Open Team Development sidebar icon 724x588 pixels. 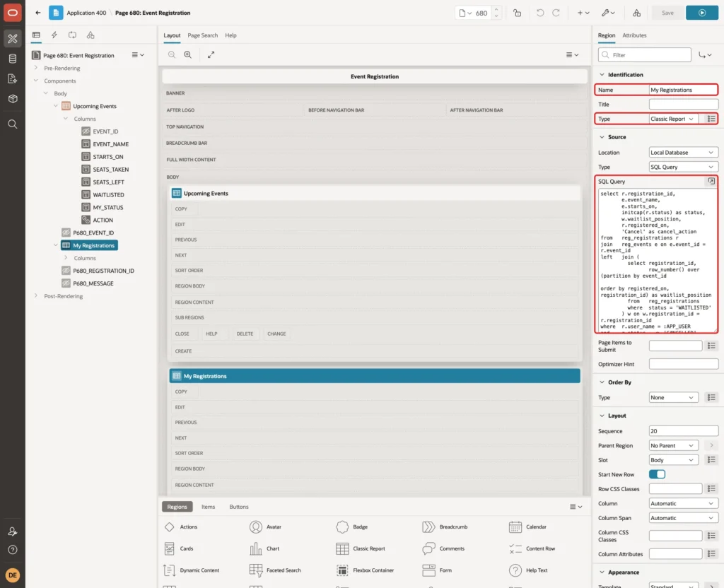[13, 78]
